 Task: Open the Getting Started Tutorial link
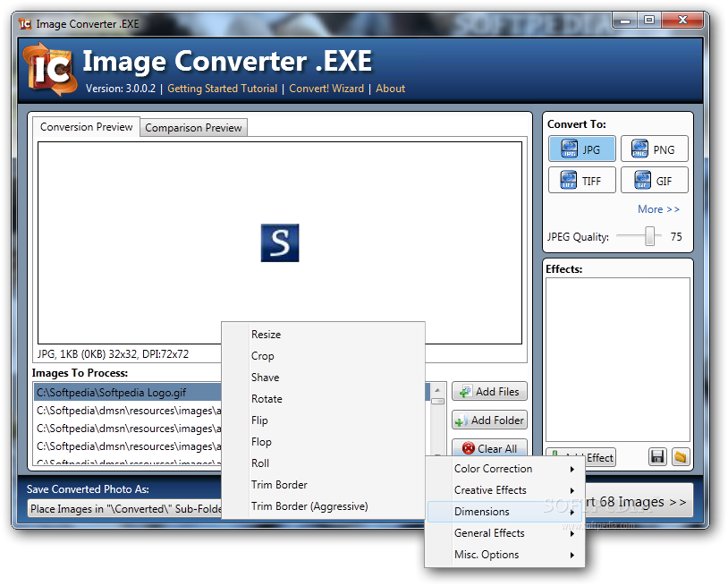click(x=222, y=89)
